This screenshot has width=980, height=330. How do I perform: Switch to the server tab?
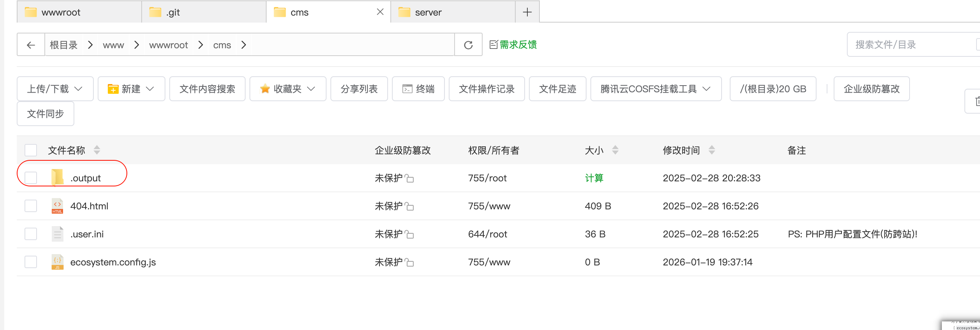453,12
